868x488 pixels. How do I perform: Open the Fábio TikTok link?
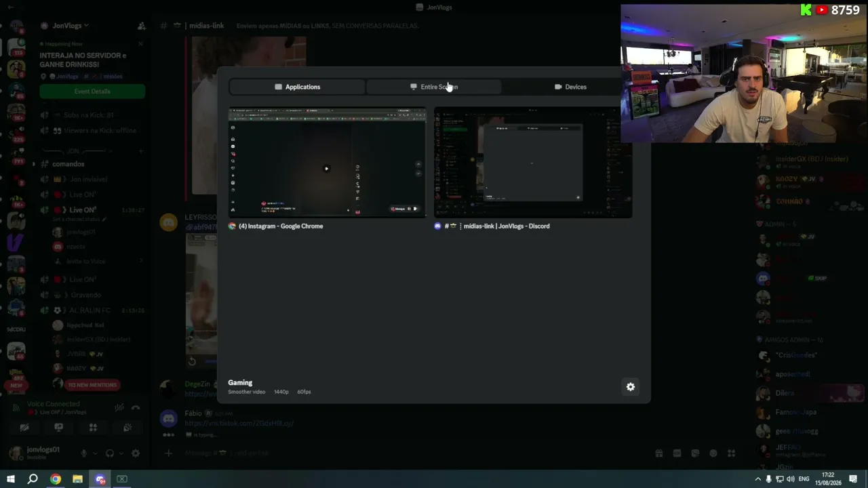coord(239,424)
